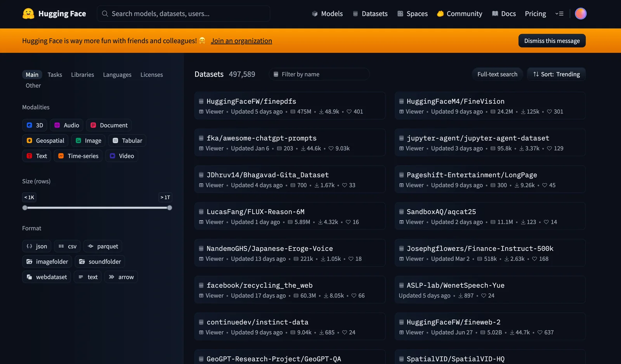Click the size rows slider track
621x364 pixels.
click(x=97, y=208)
